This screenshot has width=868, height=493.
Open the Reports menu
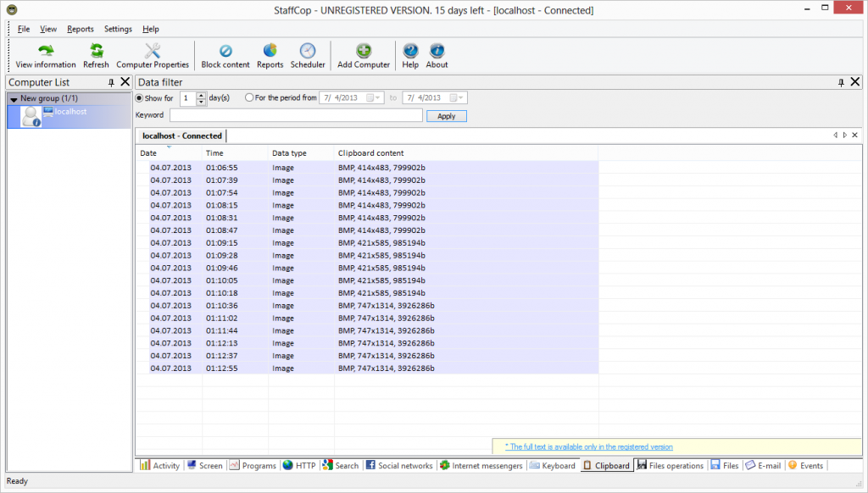[81, 29]
